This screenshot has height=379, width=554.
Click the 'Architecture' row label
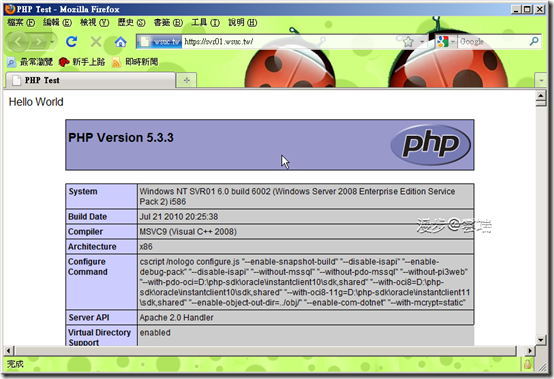(x=92, y=247)
